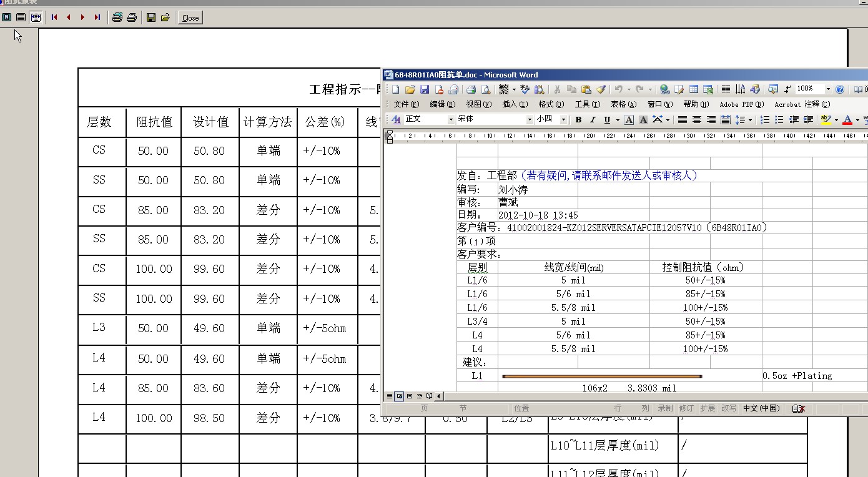The image size is (868, 477).
Task: Select 100% zoom view in report preview
Action: point(21,17)
